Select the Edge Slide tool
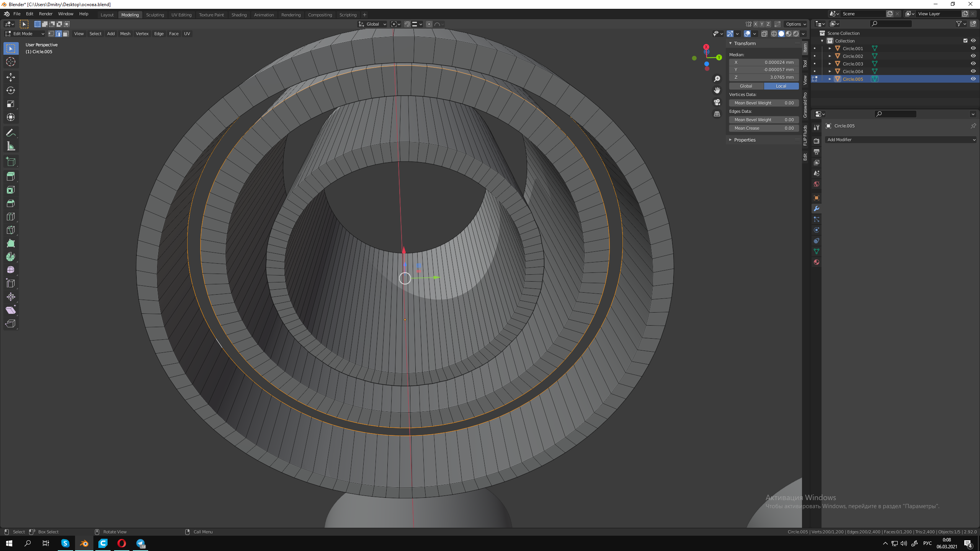This screenshot has width=980, height=551. pos(11,284)
